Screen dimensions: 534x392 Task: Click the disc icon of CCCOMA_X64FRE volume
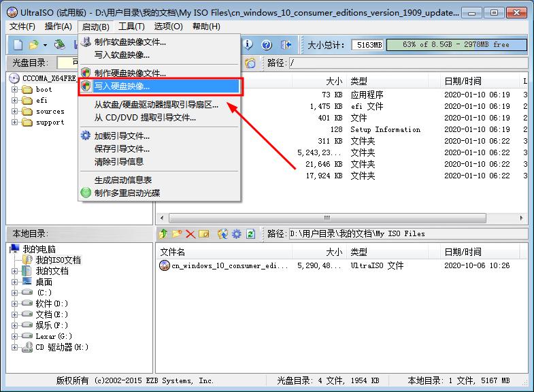click(x=14, y=78)
